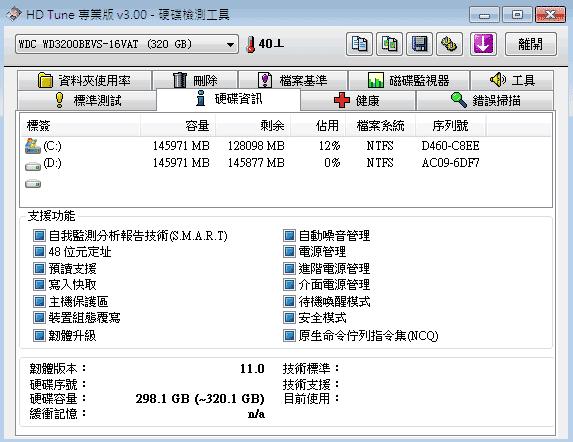The width and height of the screenshot is (573, 442).
Task: Click the save screenshot floppy disk icon
Action: click(x=419, y=44)
